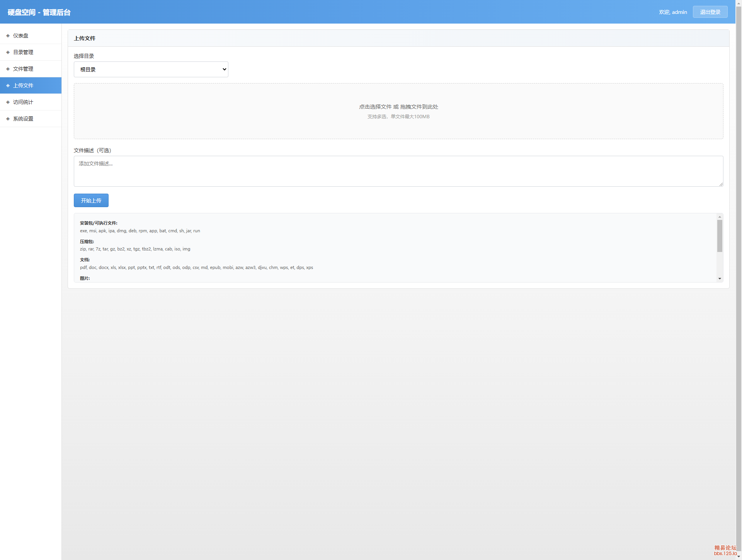Click the 退出登录 logout button
Screen dimensions: 742x560
(710, 12)
